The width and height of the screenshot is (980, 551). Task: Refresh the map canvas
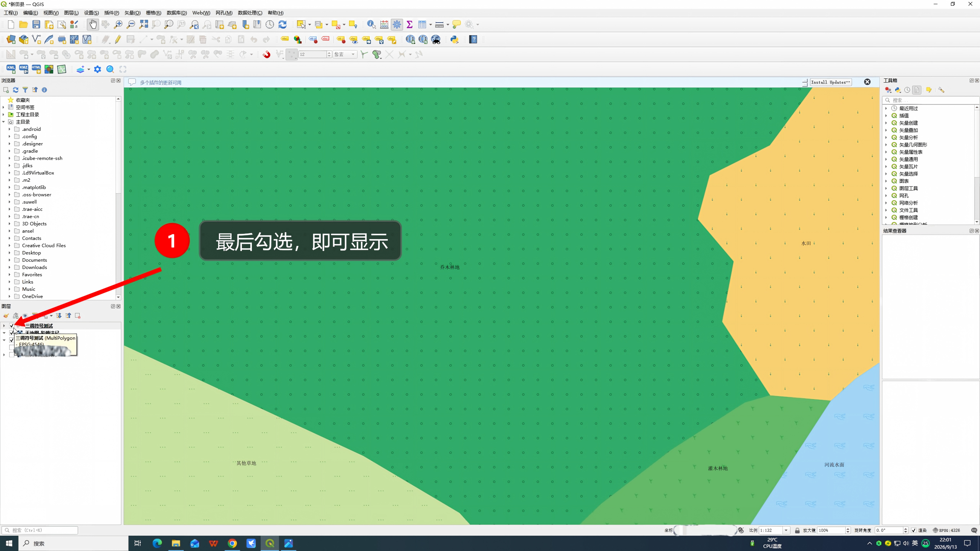[283, 24]
